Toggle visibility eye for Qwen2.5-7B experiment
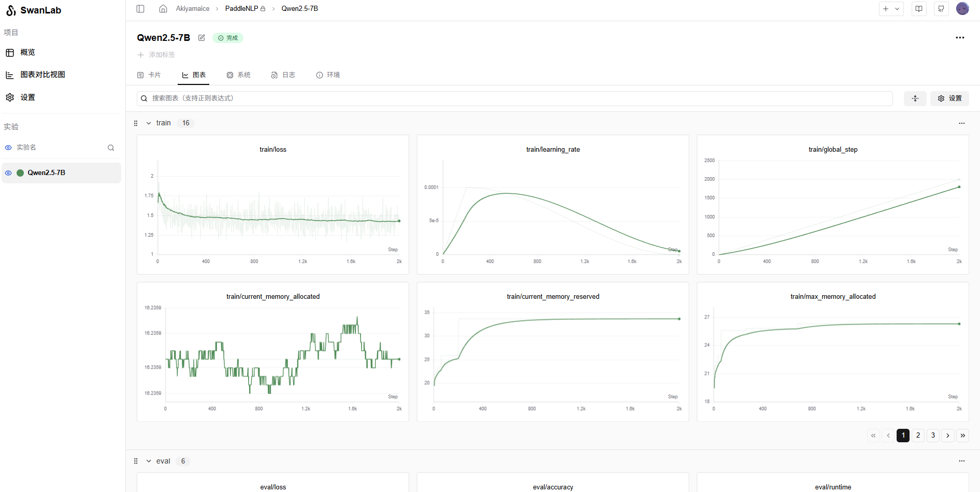The image size is (980, 492). click(x=8, y=173)
